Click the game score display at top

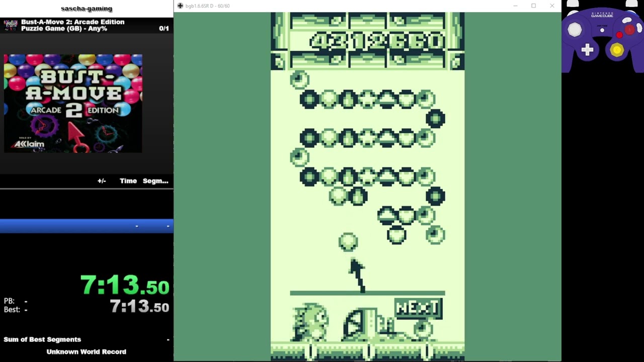click(x=377, y=42)
